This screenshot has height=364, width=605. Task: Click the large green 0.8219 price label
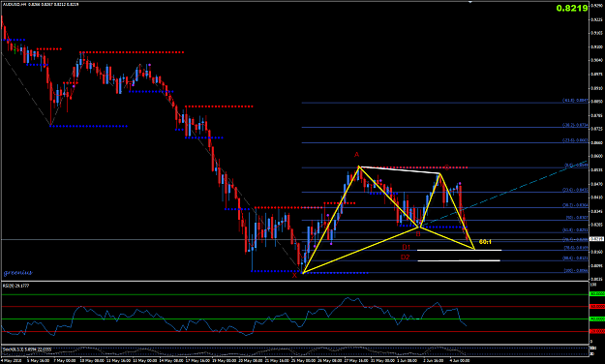[572, 8]
